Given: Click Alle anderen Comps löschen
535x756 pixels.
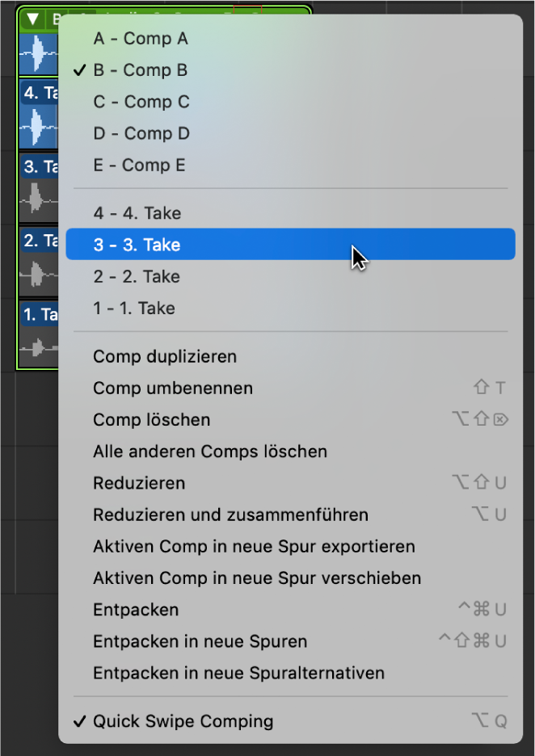Looking at the screenshot, I should 210,451.
